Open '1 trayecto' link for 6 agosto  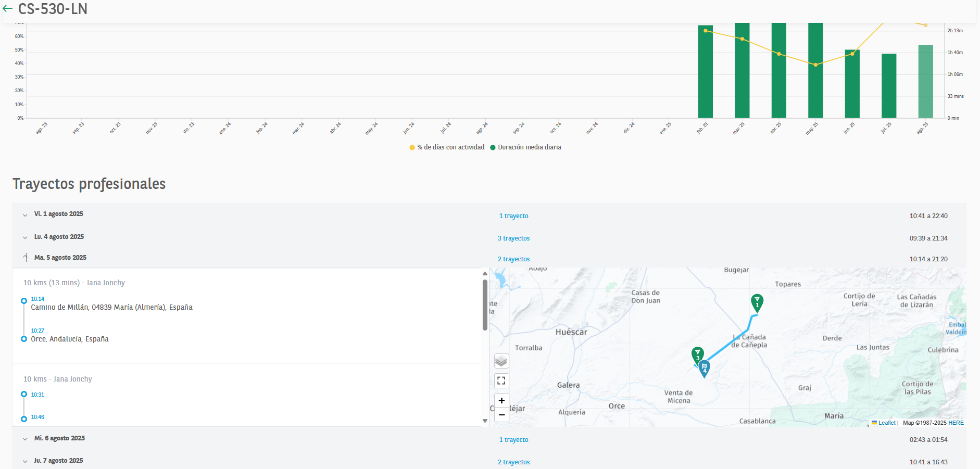click(513, 440)
